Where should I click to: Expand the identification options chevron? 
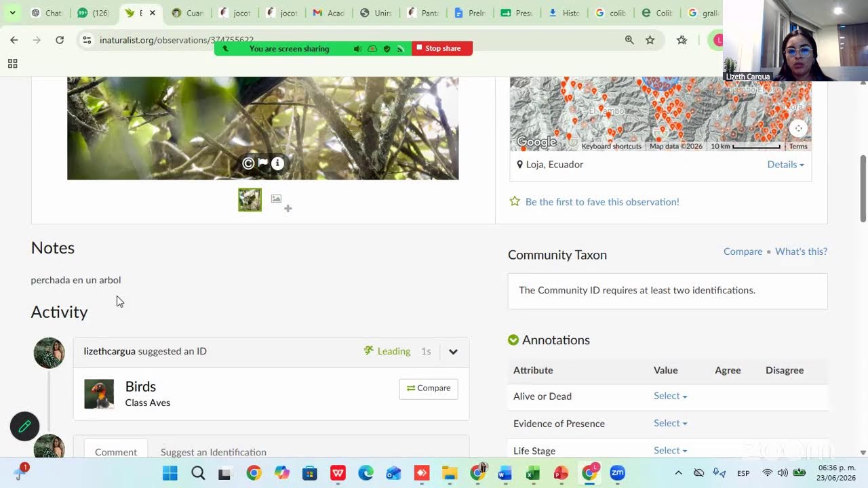pos(453,351)
